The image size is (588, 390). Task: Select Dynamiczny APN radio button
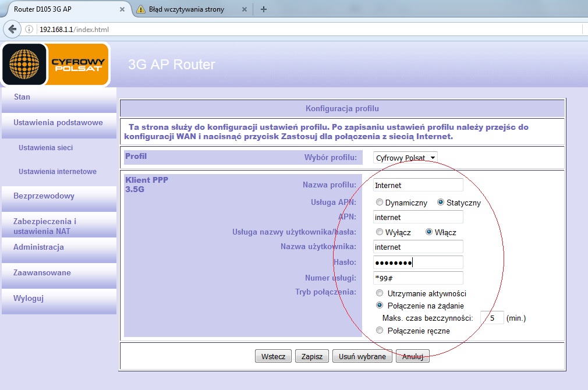[x=380, y=203]
